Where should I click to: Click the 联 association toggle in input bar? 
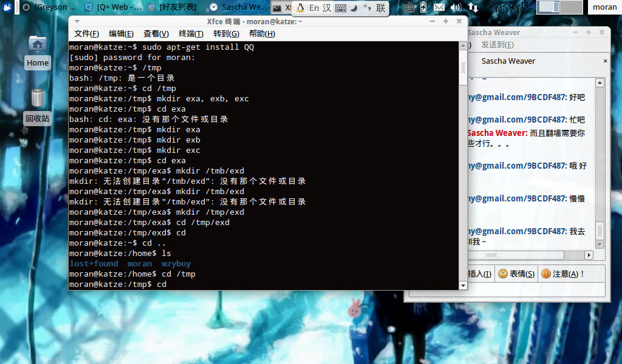click(x=381, y=8)
